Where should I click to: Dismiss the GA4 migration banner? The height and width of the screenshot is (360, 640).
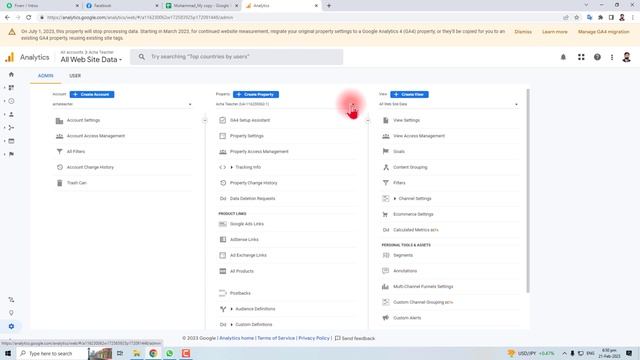coord(523,32)
